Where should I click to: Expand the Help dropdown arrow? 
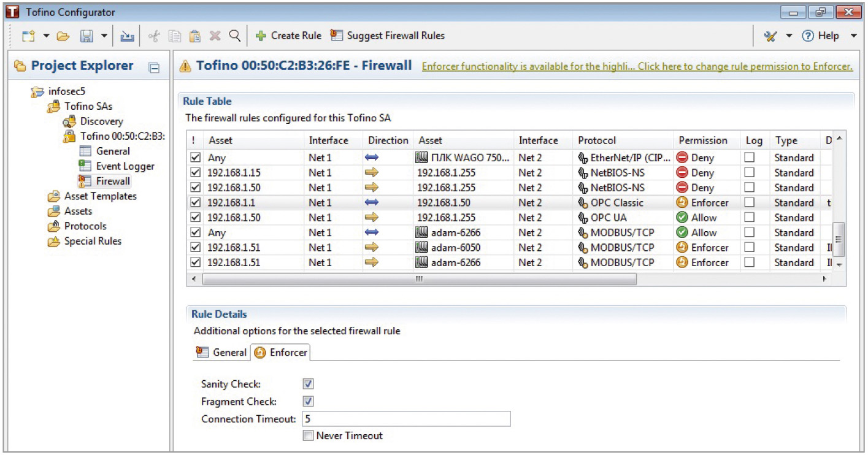click(x=853, y=36)
